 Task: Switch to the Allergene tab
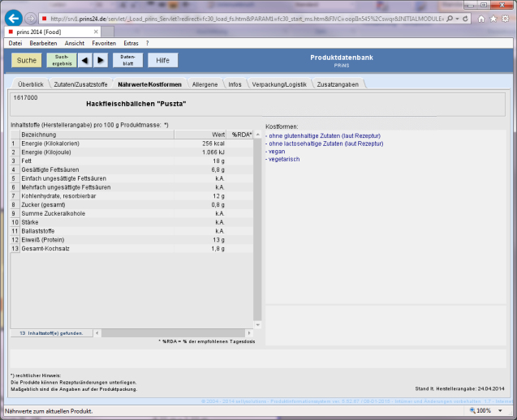(205, 84)
